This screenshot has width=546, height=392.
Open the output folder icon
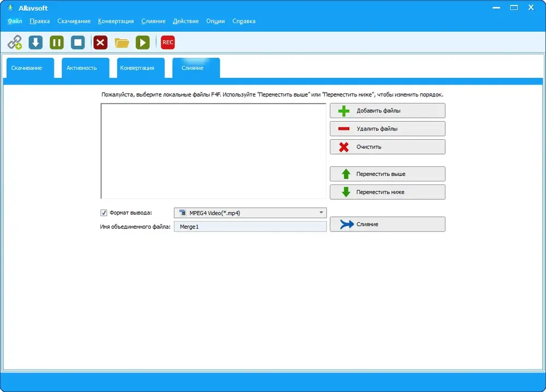[122, 43]
